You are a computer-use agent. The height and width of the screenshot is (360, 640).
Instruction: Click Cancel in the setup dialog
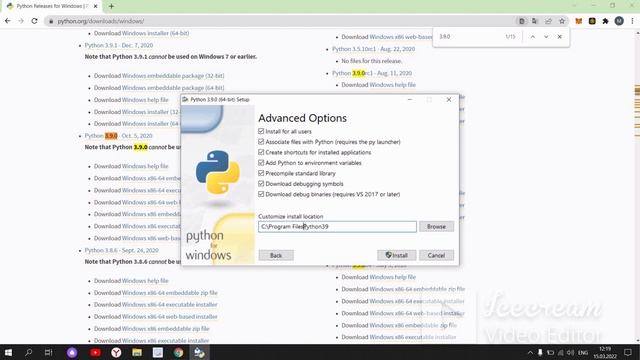point(436,255)
